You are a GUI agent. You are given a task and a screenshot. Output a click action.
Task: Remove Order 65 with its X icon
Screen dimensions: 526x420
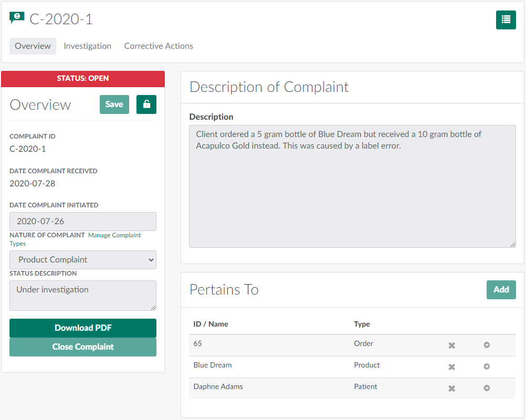(451, 345)
